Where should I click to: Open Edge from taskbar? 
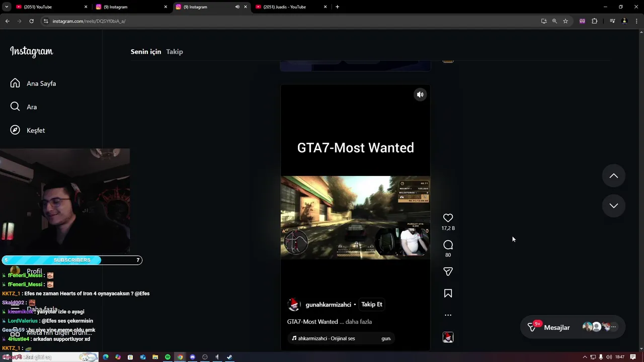(x=106, y=357)
